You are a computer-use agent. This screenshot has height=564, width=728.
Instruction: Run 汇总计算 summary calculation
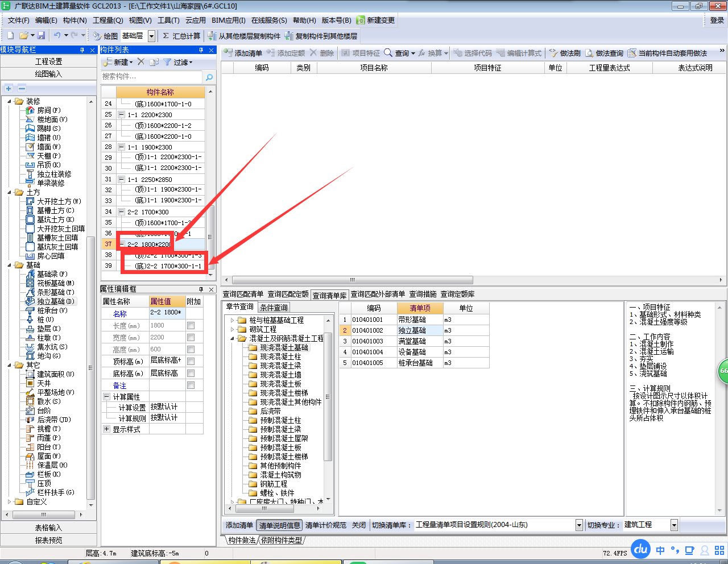(181, 36)
